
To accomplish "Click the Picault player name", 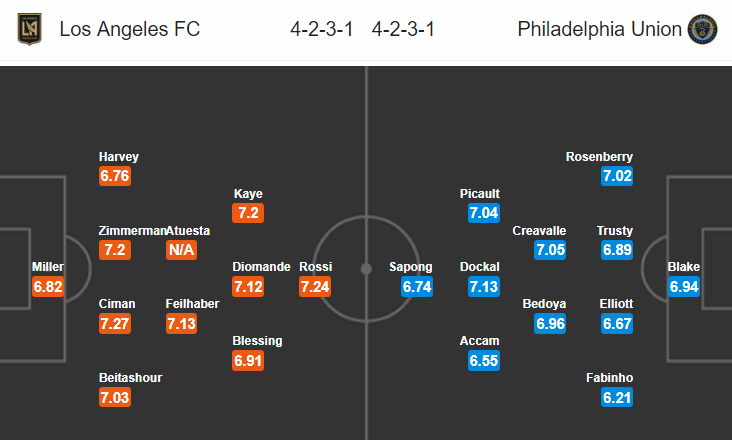I will click(479, 194).
